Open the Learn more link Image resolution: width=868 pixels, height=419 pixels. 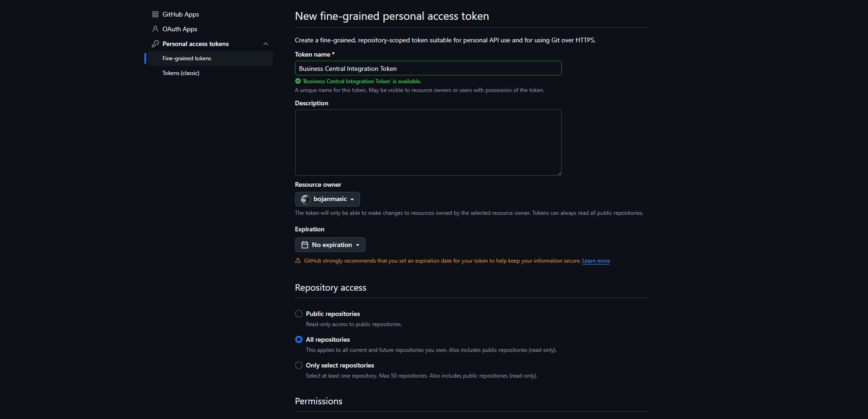pyautogui.click(x=595, y=261)
